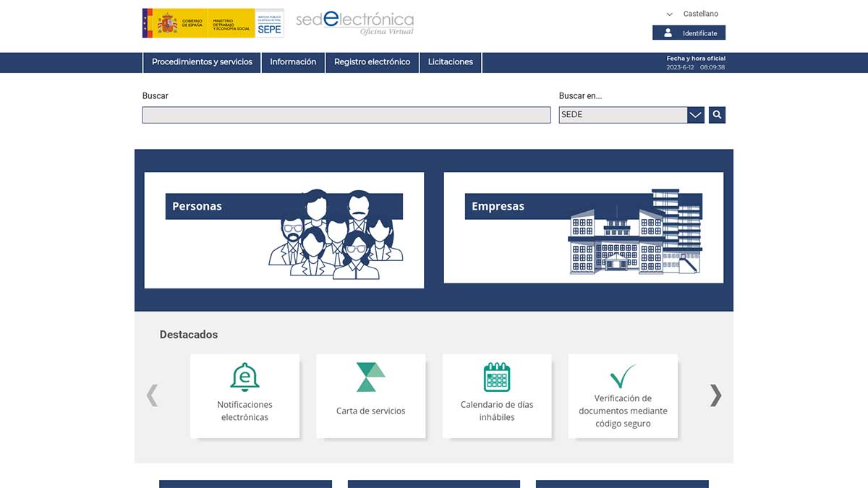Image resolution: width=868 pixels, height=488 pixels.
Task: Click the magnifying glass search button
Action: [x=717, y=115]
